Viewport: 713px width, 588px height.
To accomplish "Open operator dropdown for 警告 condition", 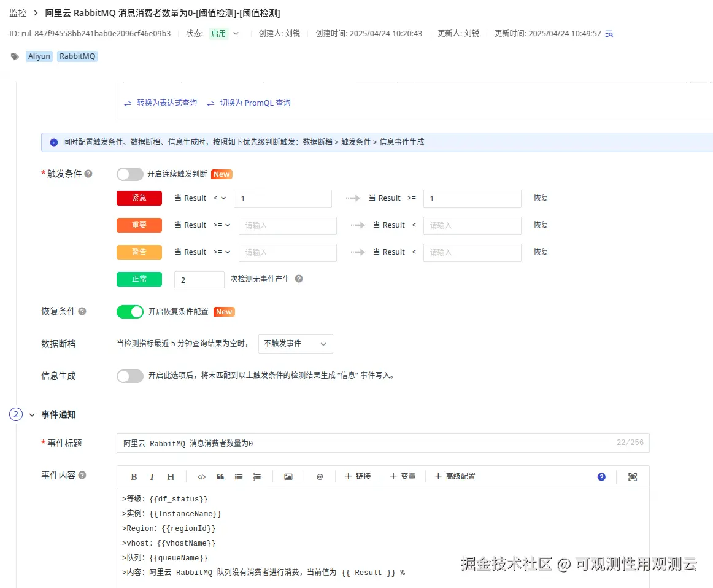I will [x=222, y=252].
